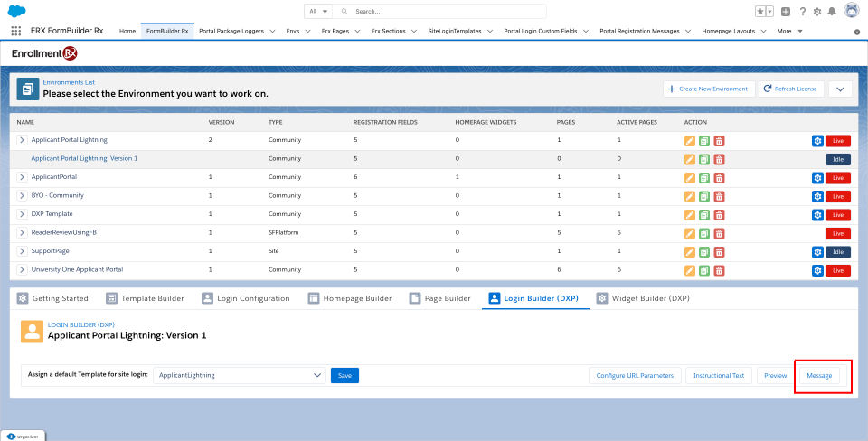This screenshot has height=441, width=868.
Task: Clone the DXP Template environment
Action: point(704,214)
